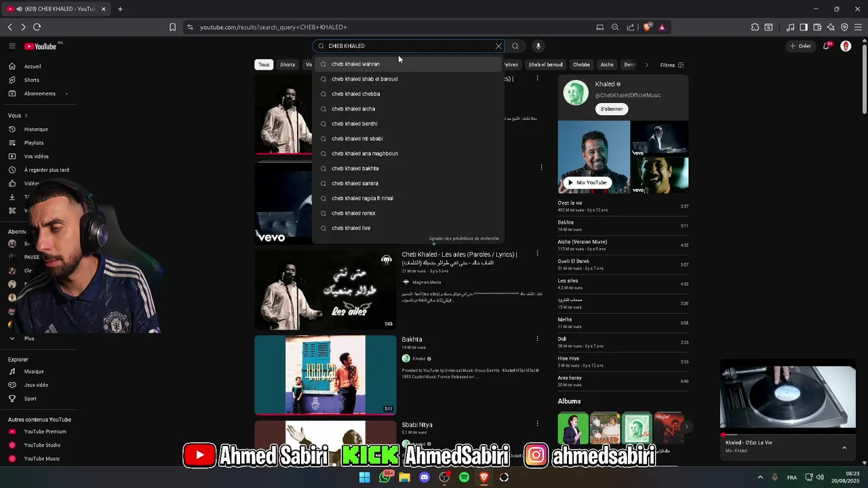This screenshot has width=868, height=488.
Task: Open YouTube notifications bell
Action: click(x=827, y=46)
